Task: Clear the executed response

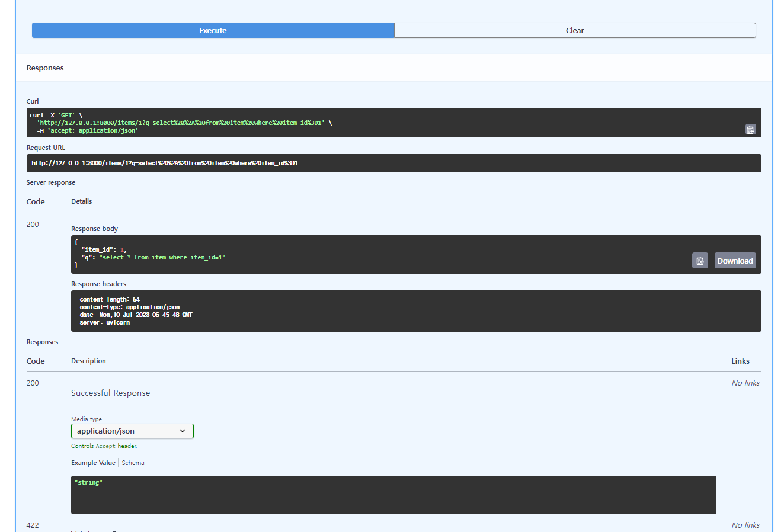Action: click(x=575, y=30)
